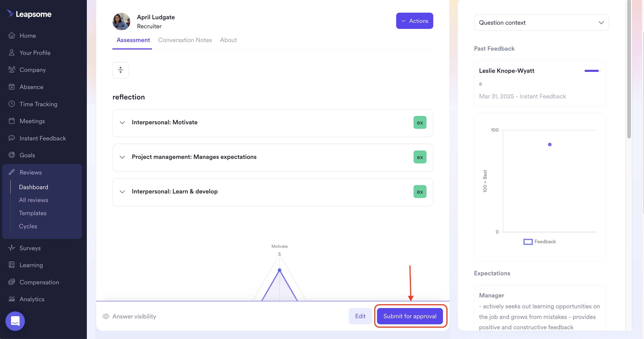The height and width of the screenshot is (339, 644).
Task: Click the "Expectations" heading
Action: pyautogui.click(x=492, y=273)
